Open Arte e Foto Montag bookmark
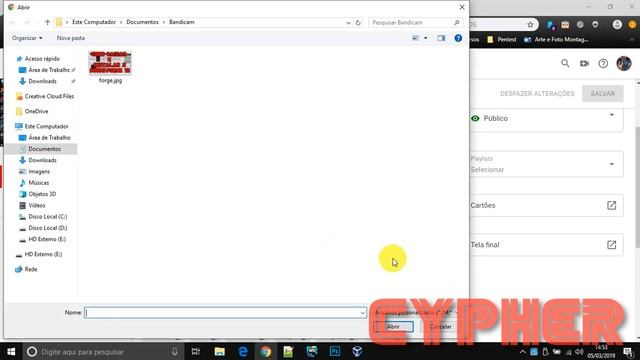This screenshot has height=360, width=640. (556, 40)
